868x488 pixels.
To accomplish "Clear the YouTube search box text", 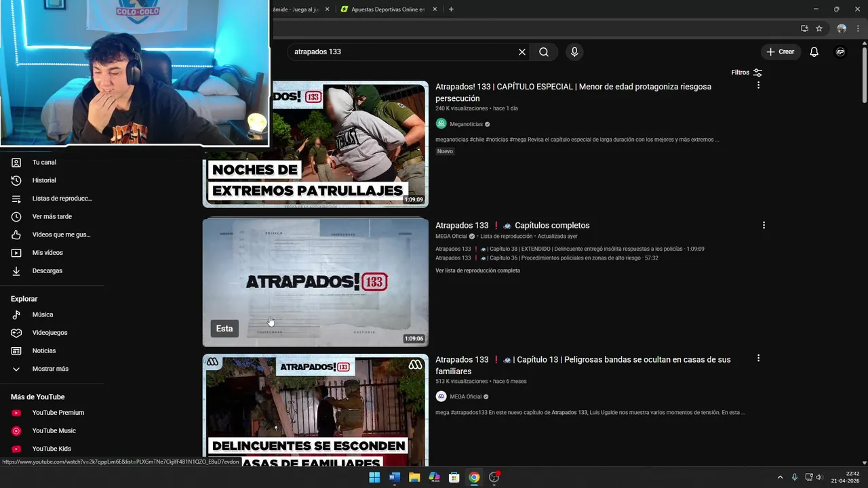I will 522,52.
